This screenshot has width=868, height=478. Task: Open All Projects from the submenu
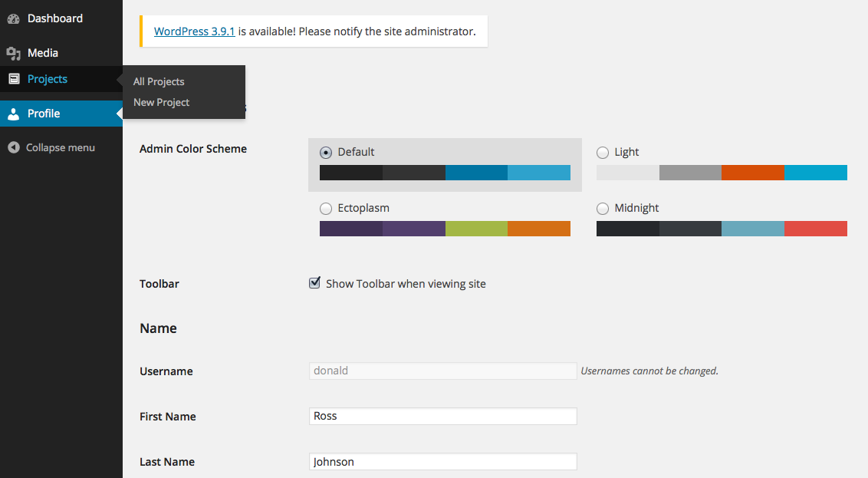pos(159,81)
